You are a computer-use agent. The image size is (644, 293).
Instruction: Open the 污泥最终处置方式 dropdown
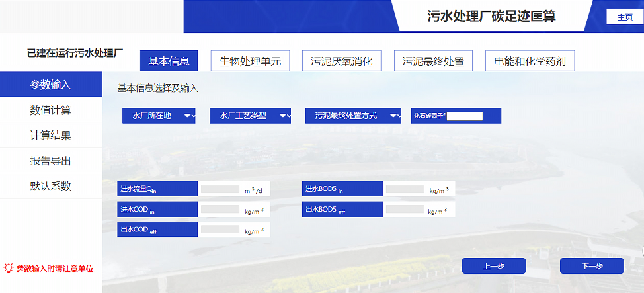[353, 116]
